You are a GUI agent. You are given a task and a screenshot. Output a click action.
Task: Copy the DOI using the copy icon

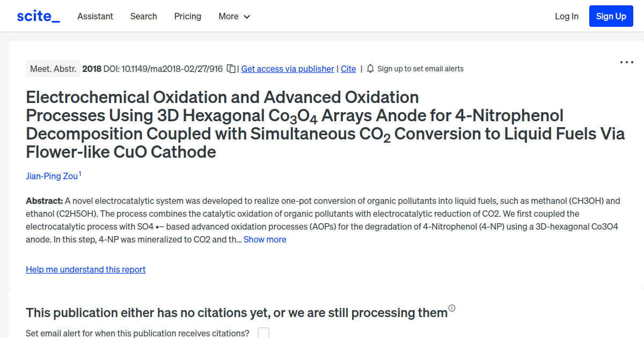click(230, 69)
